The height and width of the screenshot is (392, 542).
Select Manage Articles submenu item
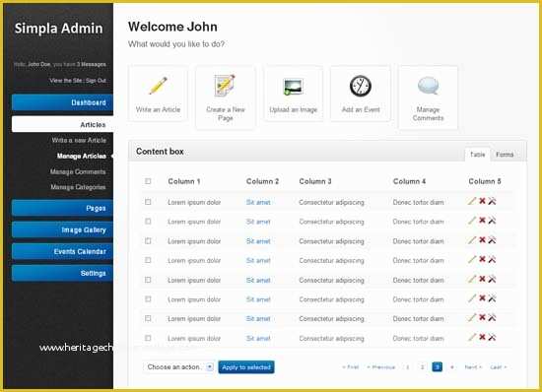point(82,156)
